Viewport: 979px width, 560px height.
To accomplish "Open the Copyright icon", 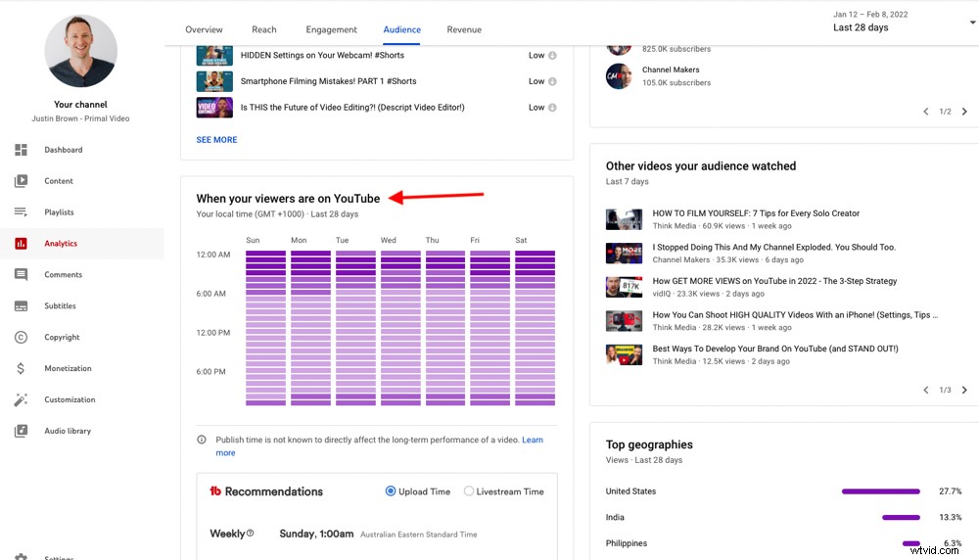I will click(x=21, y=337).
